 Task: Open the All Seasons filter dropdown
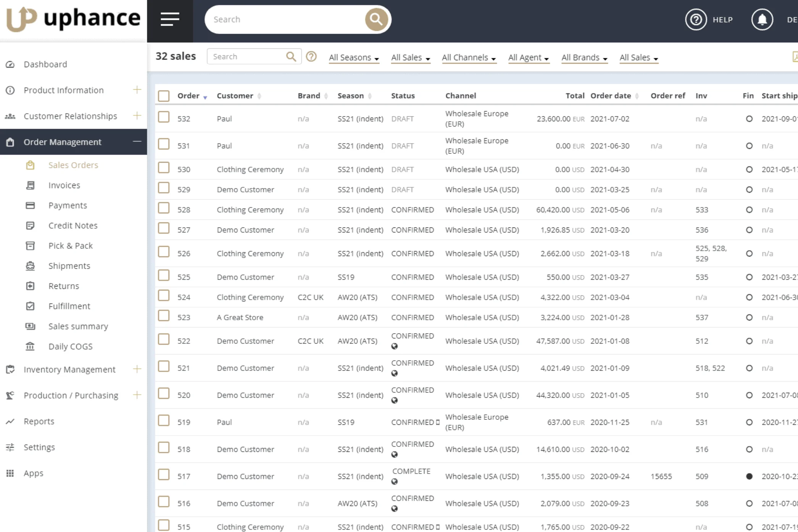[x=354, y=58]
